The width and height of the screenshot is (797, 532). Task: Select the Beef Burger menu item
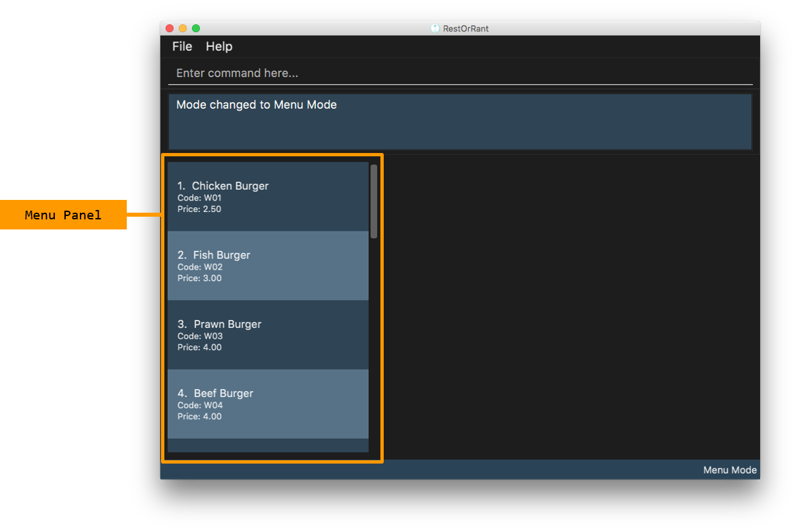[x=268, y=404]
